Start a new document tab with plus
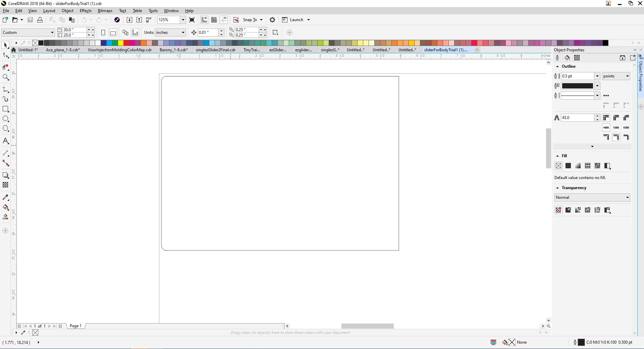 (x=477, y=50)
